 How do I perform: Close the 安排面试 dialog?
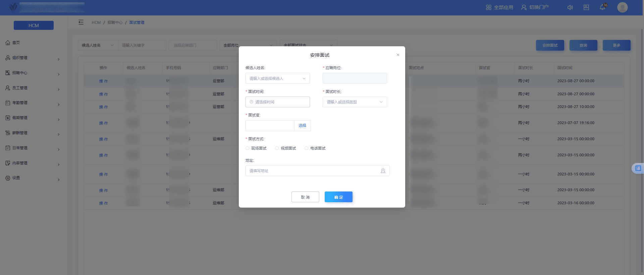398,55
